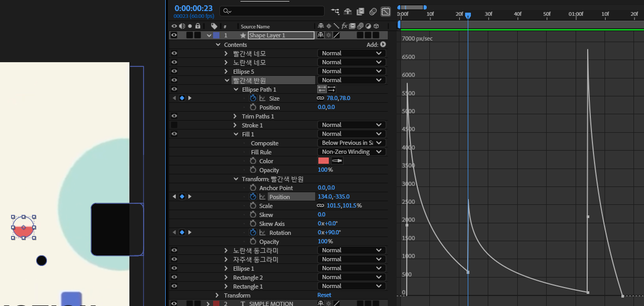This screenshot has width=644, height=306.
Task: Toggle Frame Blending for the composition
Action: click(360, 11)
